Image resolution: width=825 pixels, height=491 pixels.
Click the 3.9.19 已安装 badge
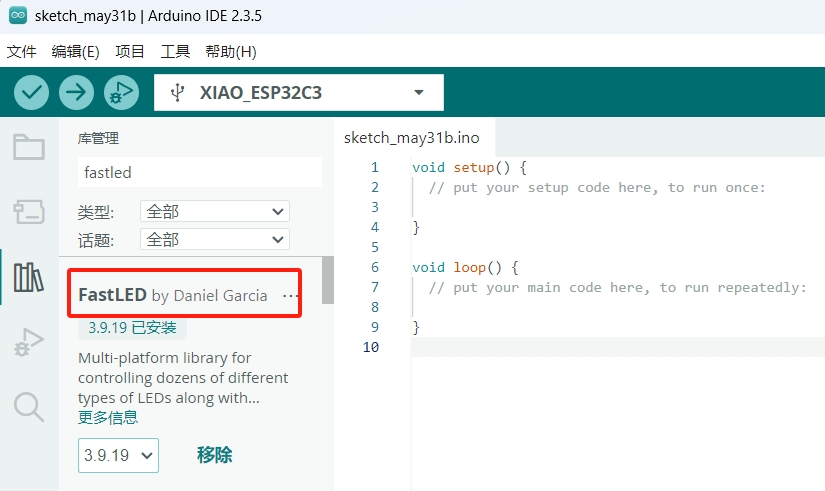click(x=132, y=328)
